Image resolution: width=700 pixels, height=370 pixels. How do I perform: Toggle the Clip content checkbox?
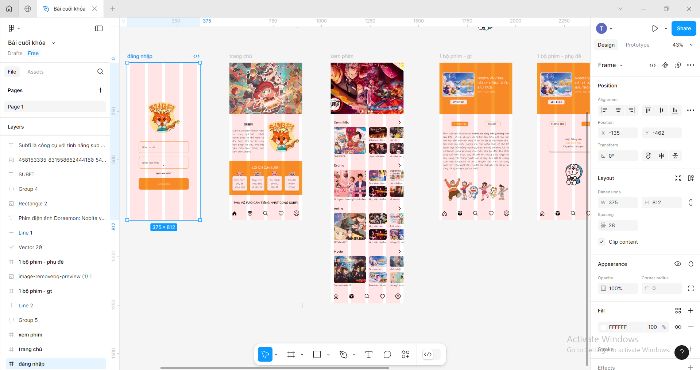(x=602, y=242)
